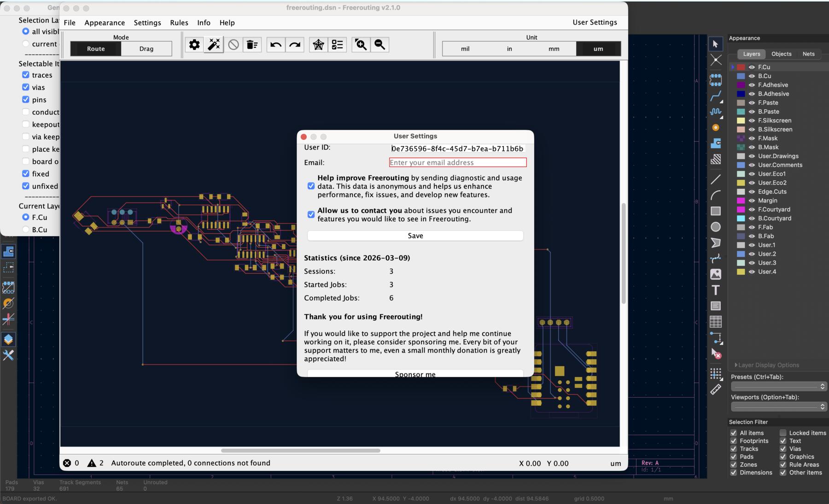Expand Layer Display Options
The width and height of the screenshot is (829, 504).
[x=767, y=365]
